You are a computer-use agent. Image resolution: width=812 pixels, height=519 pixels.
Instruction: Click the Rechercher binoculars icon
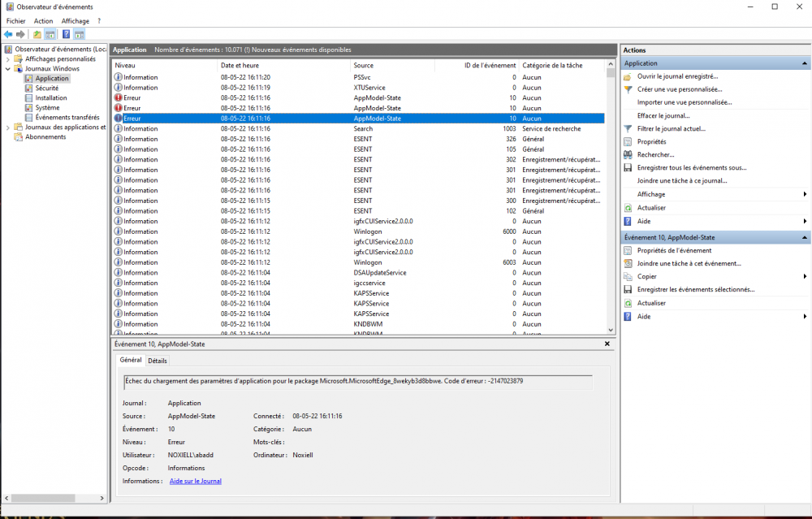pos(628,154)
